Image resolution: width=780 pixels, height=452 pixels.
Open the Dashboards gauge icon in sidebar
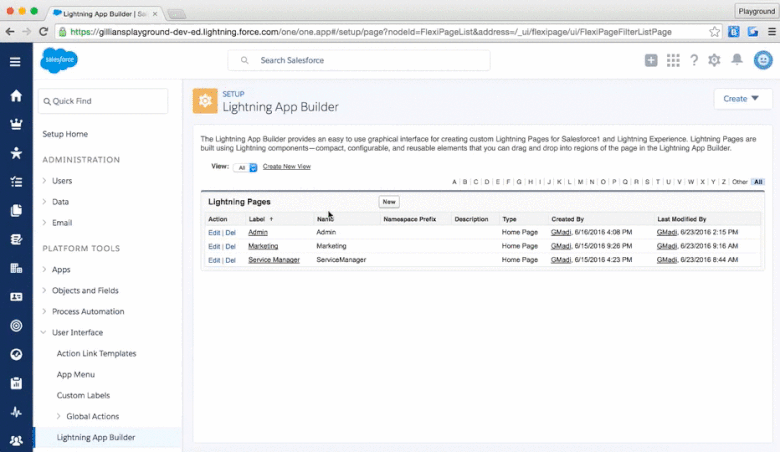16,354
